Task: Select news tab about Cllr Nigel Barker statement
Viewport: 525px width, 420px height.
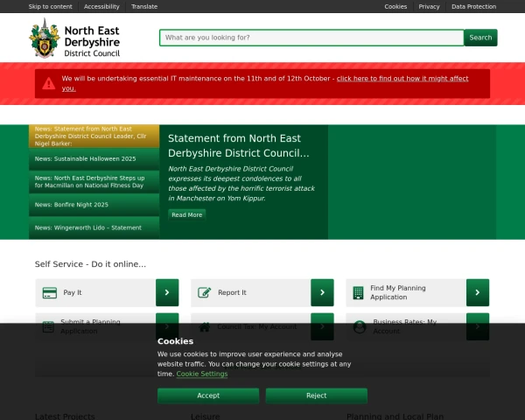Action: coord(94,136)
